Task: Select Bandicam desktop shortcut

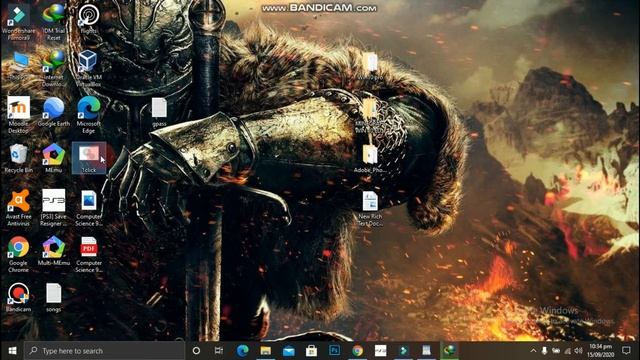Action: 18,298
